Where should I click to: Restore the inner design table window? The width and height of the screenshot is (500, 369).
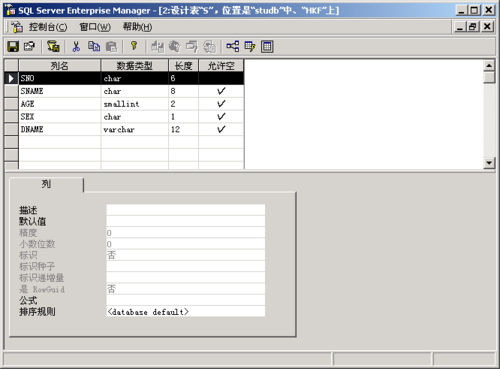tap(473, 27)
